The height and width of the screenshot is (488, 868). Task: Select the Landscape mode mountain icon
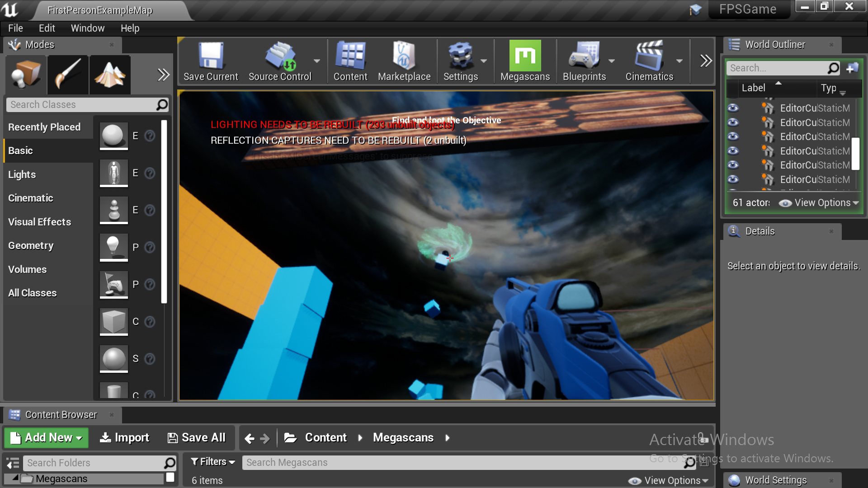click(110, 75)
